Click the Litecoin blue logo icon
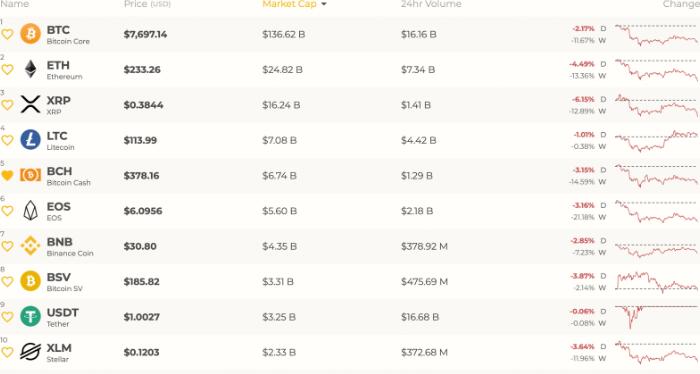Viewport: 700px width, 374px height. [30, 140]
